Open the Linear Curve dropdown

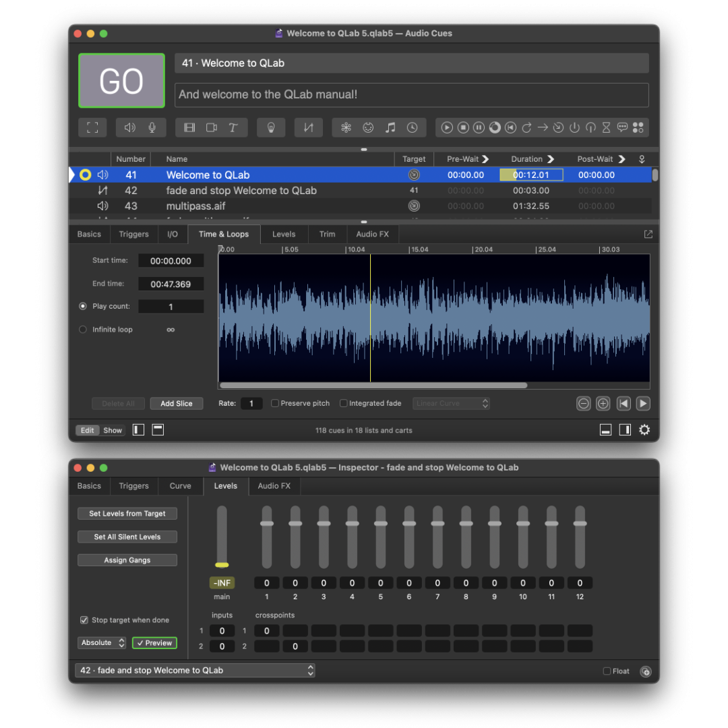pos(451,404)
